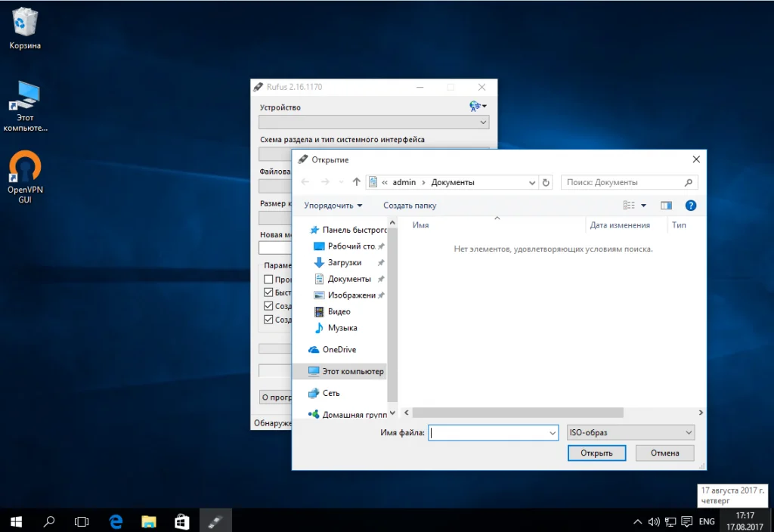This screenshot has width=774, height=532.
Task: Select Загрузки in navigation pane
Action: coord(344,262)
